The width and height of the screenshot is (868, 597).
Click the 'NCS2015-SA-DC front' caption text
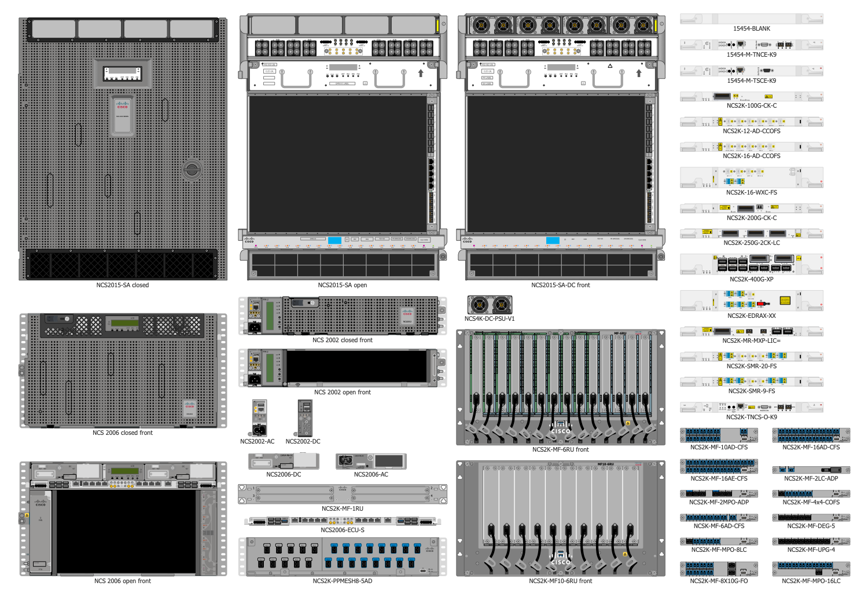[x=561, y=285]
